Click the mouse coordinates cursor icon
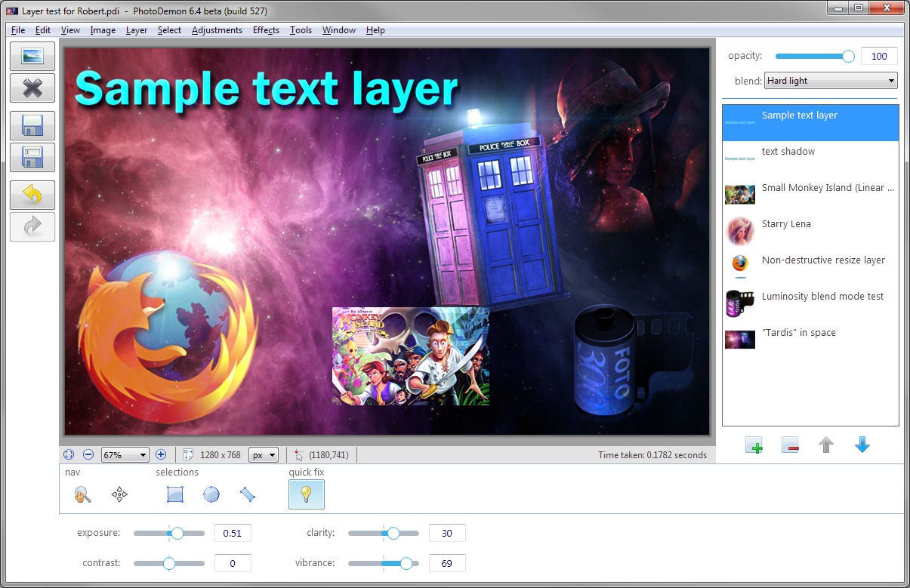910x588 pixels. coord(298,454)
